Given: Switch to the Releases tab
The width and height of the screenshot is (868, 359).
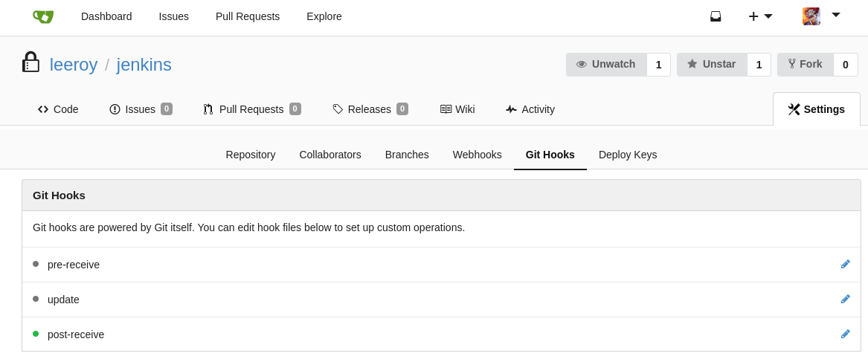Looking at the screenshot, I should 370,109.
